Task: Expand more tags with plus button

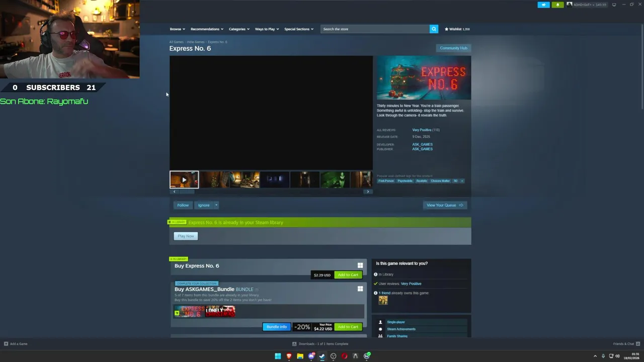Action: tap(462, 181)
